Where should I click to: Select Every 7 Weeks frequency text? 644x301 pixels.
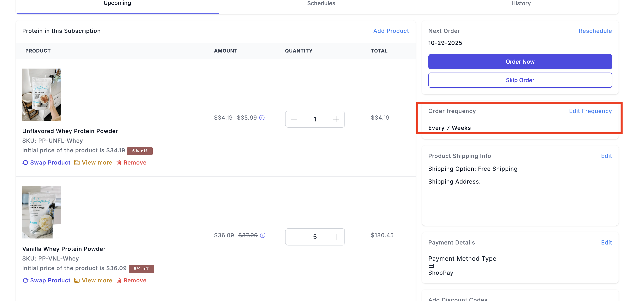pos(449,128)
